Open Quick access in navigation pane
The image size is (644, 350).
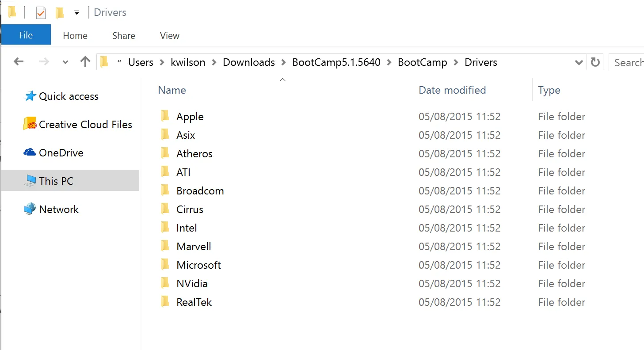pyautogui.click(x=69, y=96)
